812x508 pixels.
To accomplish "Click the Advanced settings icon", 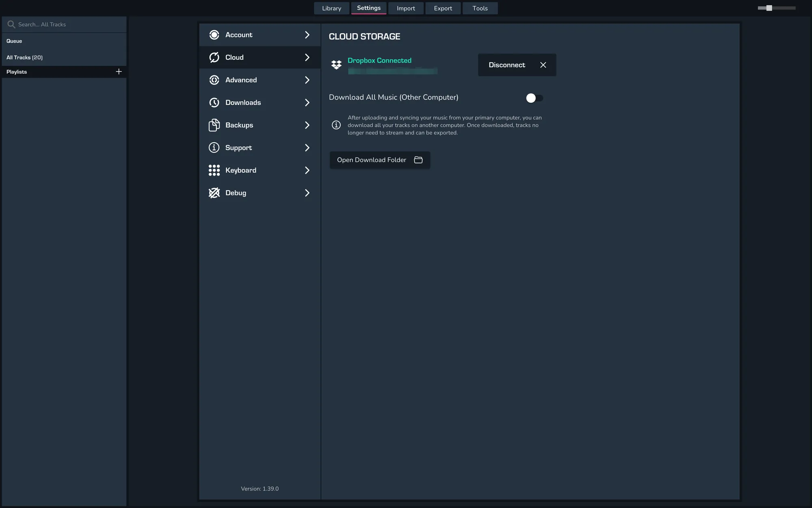I will coord(214,80).
